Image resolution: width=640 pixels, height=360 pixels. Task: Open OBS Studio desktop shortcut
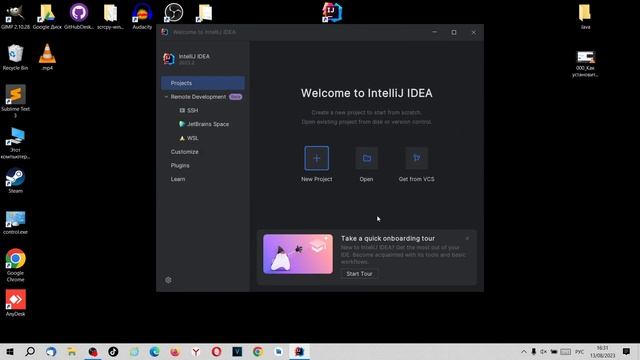(174, 13)
